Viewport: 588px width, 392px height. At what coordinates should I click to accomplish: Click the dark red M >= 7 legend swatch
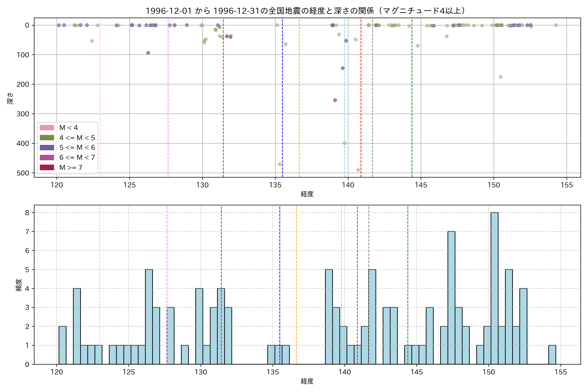coord(47,168)
